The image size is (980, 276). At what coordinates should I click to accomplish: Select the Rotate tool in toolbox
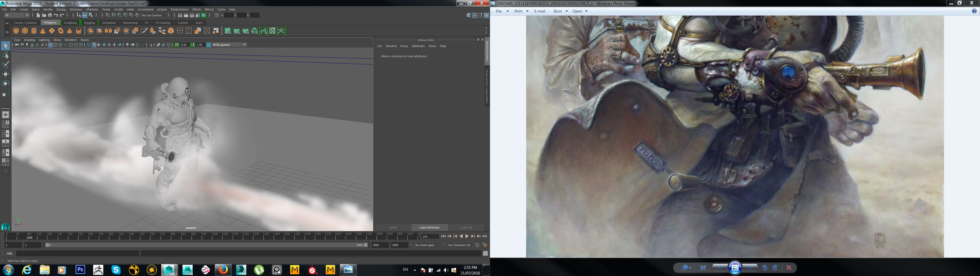[x=6, y=83]
